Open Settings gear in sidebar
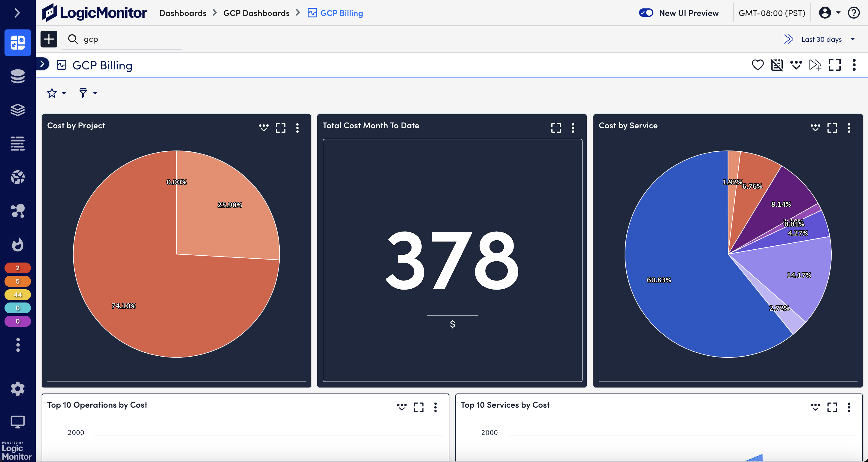Screen dimensions: 868x462 17,389
